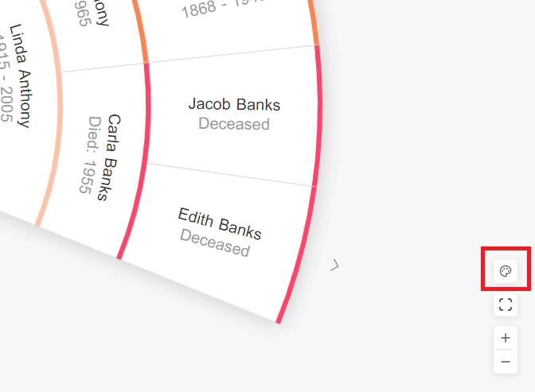This screenshot has height=392, width=535.
Task: Click outer pink arc right of Jacob Banks
Action: (318, 116)
